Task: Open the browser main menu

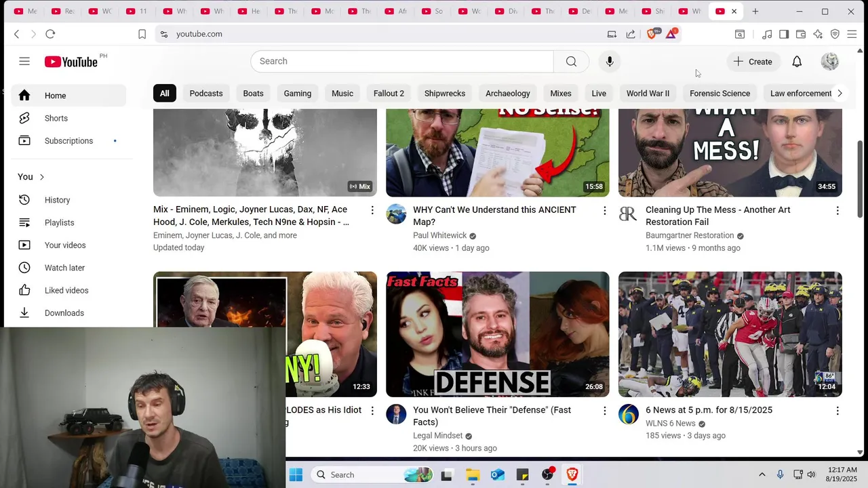Action: [852, 34]
